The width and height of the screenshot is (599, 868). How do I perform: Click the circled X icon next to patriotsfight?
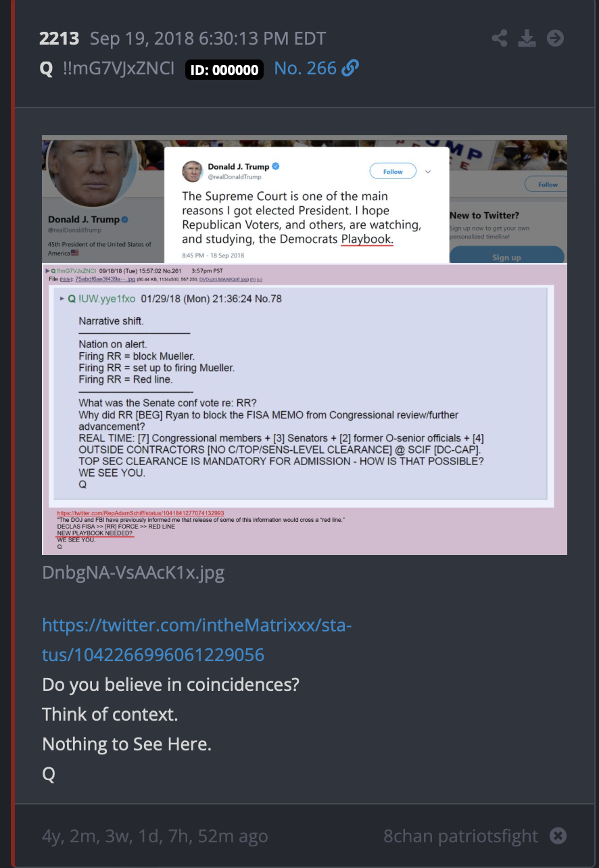coord(558,836)
